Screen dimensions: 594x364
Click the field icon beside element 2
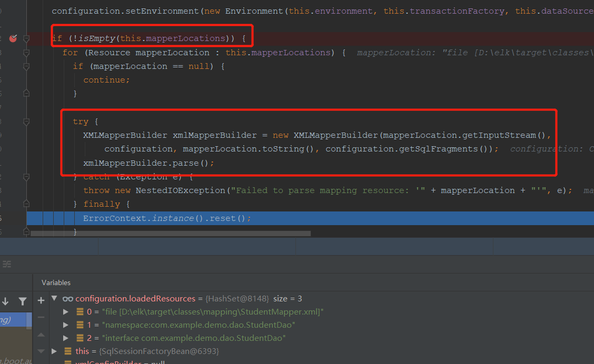coord(80,338)
